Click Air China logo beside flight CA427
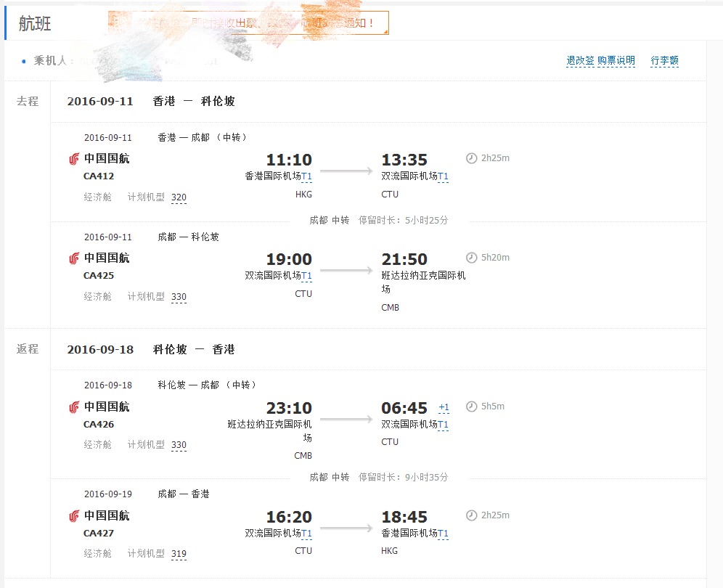 pos(74,516)
